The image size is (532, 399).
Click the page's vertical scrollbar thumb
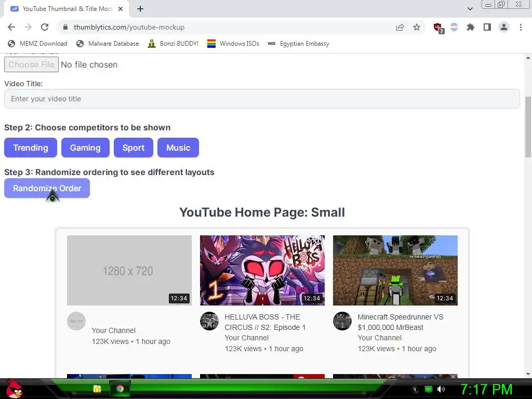pyautogui.click(x=528, y=126)
